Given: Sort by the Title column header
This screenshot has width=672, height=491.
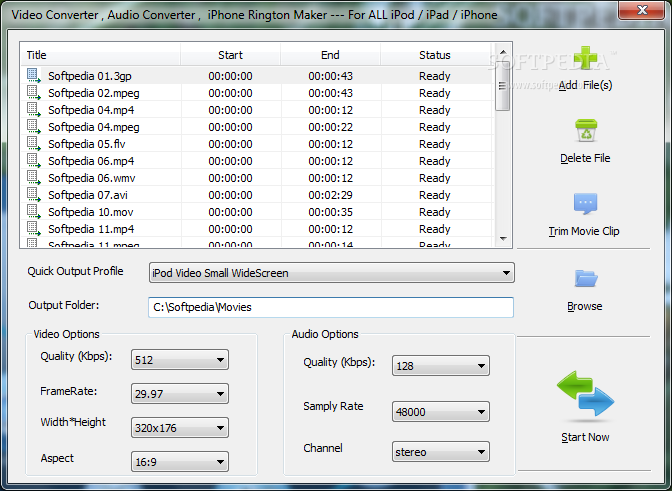Looking at the screenshot, I should 100,55.
